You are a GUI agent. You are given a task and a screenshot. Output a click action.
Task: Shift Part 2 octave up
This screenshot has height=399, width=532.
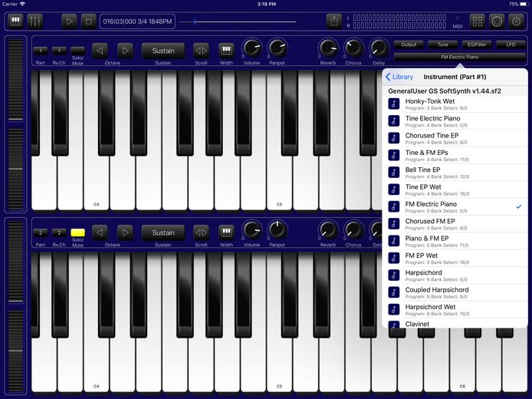click(x=125, y=232)
